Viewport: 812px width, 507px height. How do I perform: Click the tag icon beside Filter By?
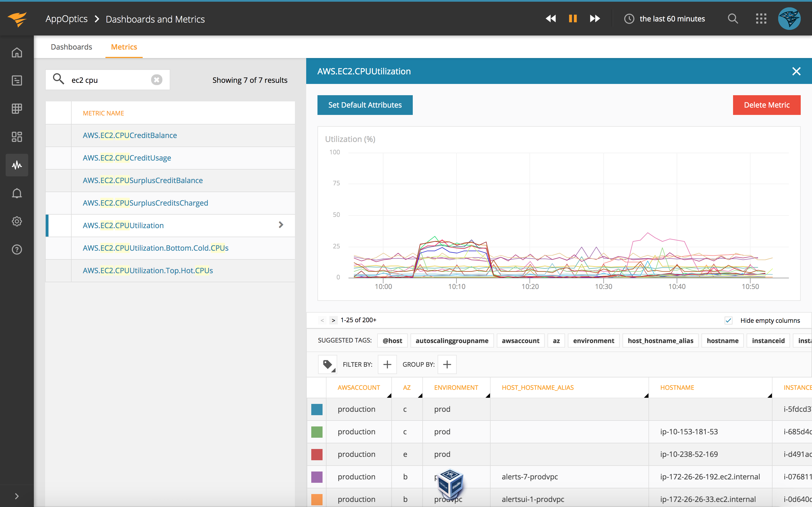point(328,364)
